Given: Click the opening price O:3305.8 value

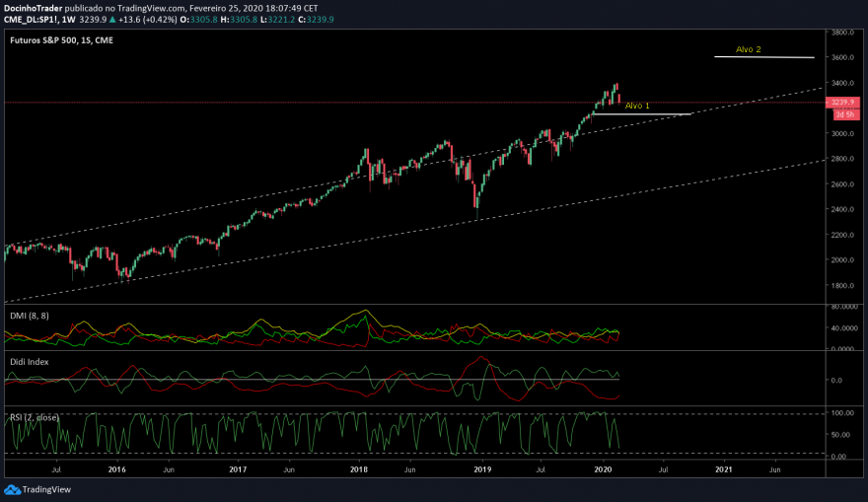Looking at the screenshot, I should pos(200,20).
